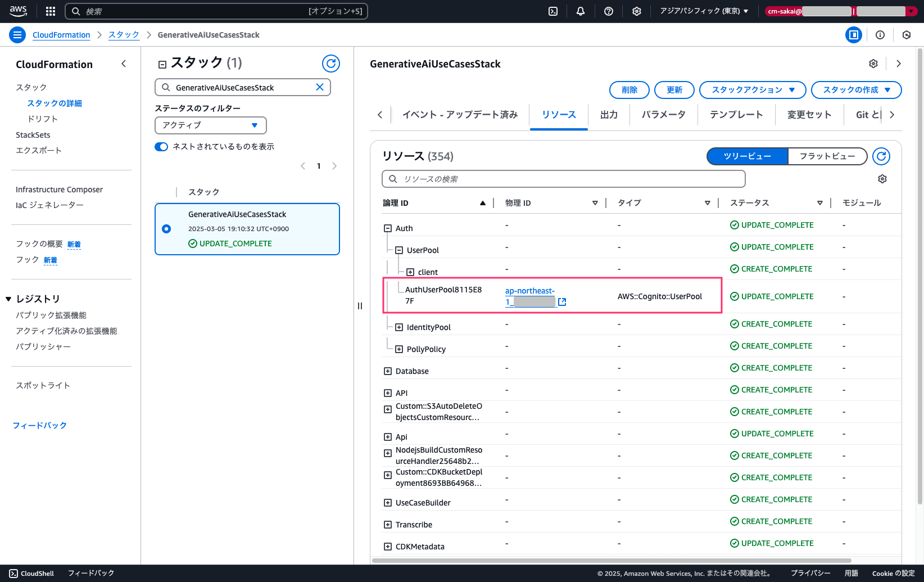Viewport: 924px width, 582px height.
Task: Clear the stack search filter
Action: click(x=320, y=87)
